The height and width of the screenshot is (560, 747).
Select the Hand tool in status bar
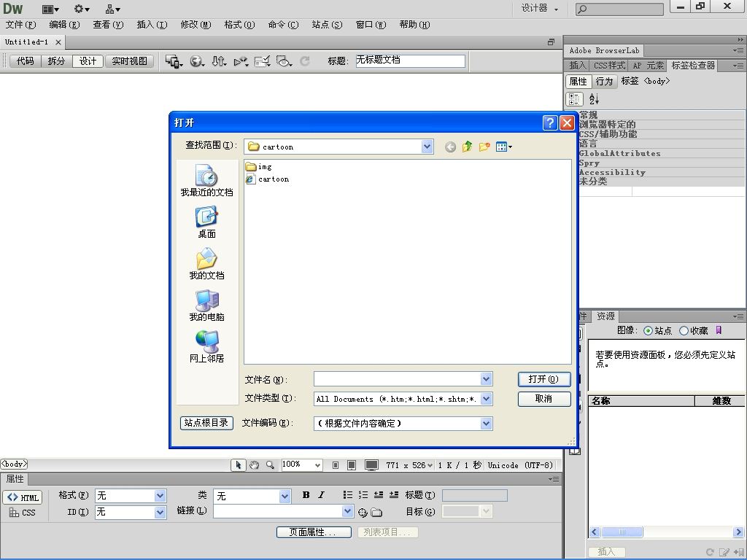255,465
